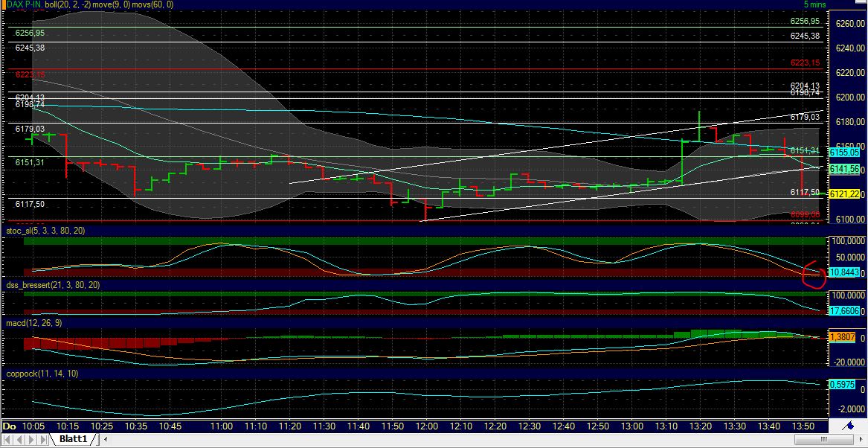The width and height of the screenshot is (868, 448).
Task: Click the Coppock value 0,5975
Action: (x=842, y=384)
